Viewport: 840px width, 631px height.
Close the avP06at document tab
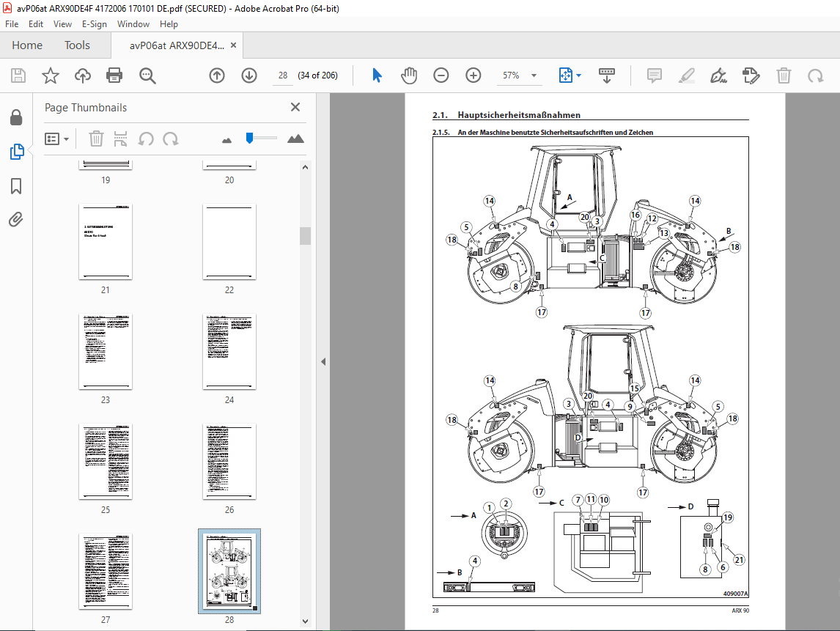click(233, 45)
